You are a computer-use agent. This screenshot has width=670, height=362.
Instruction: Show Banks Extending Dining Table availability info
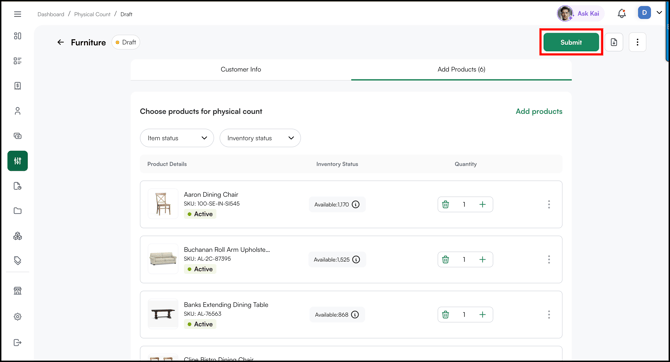pos(355,315)
